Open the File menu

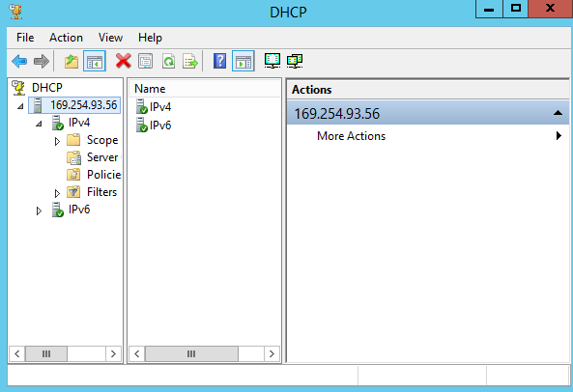[25, 38]
